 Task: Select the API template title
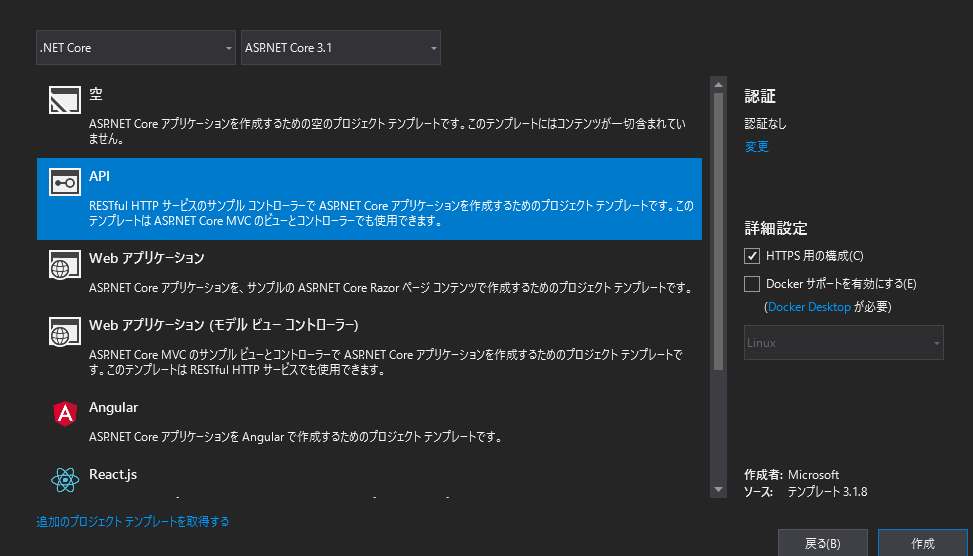(99, 176)
